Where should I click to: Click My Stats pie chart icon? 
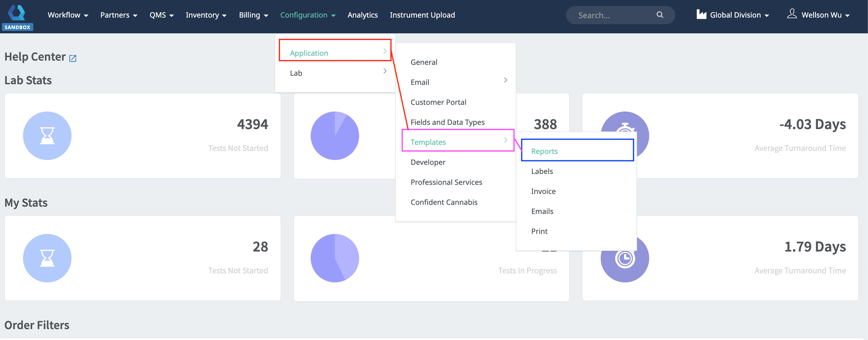tap(335, 258)
